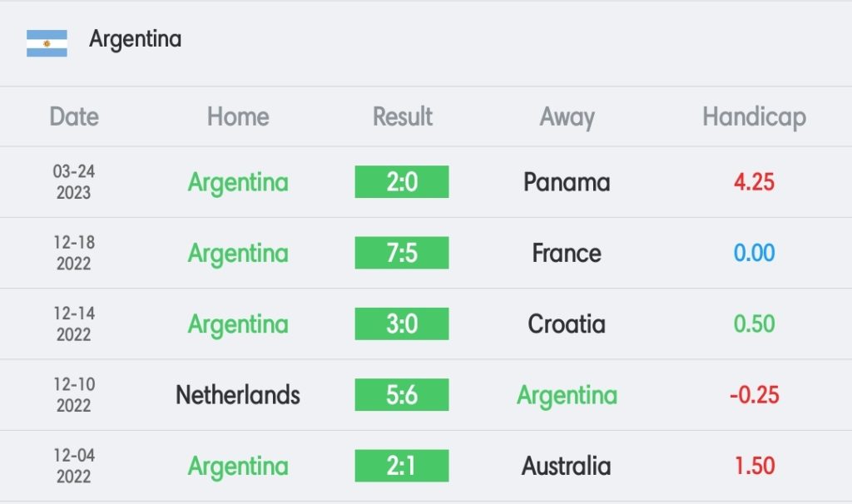852x504 pixels.
Task: Select the Result column header
Action: click(x=403, y=116)
